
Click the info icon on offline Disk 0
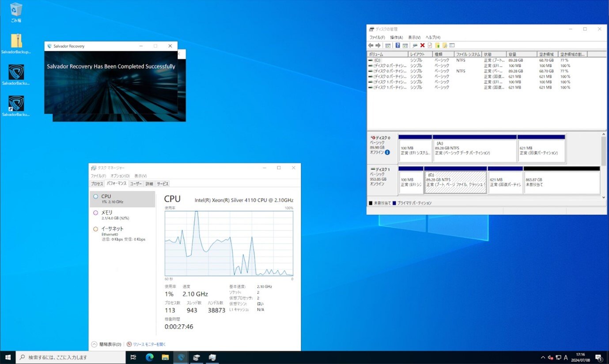click(x=387, y=152)
